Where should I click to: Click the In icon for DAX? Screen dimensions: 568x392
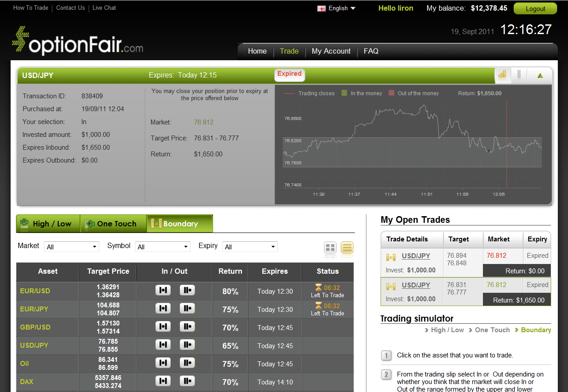[163, 381]
